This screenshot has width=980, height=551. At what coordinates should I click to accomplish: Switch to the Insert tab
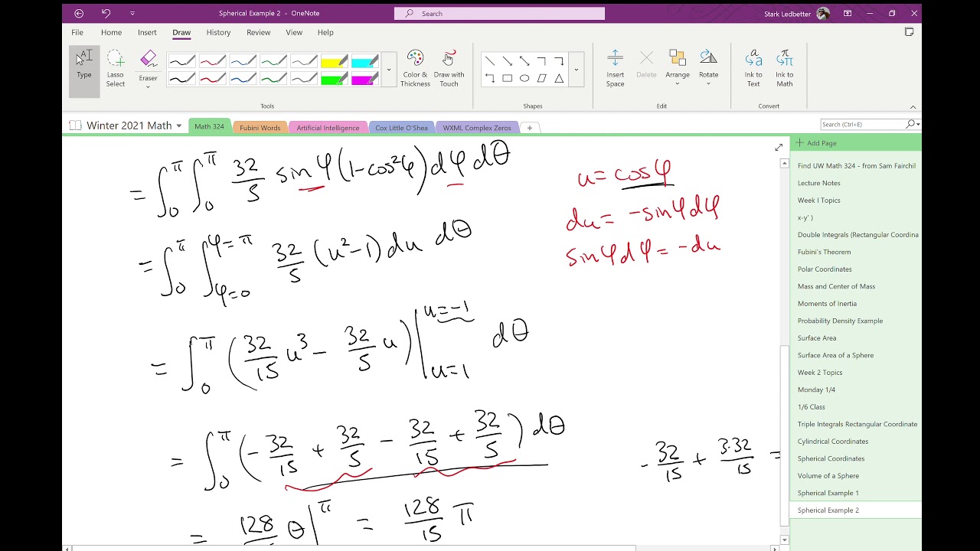[x=147, y=32]
